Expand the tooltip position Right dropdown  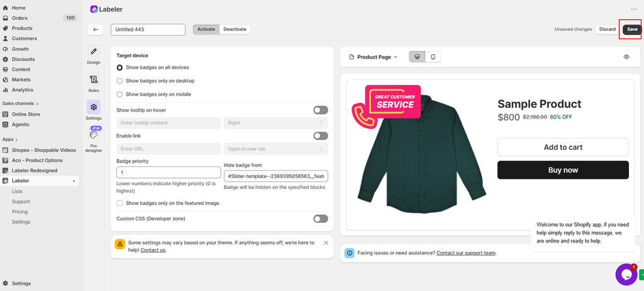(x=276, y=123)
